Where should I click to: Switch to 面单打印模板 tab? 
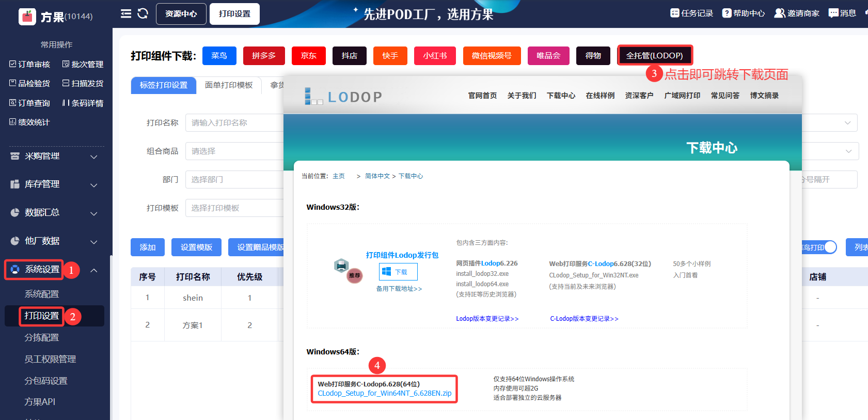(229, 85)
